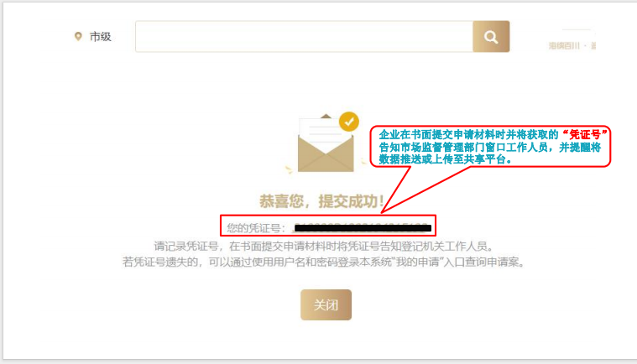Click the 数据推送或上传至共享平台 callout line

coord(446,159)
